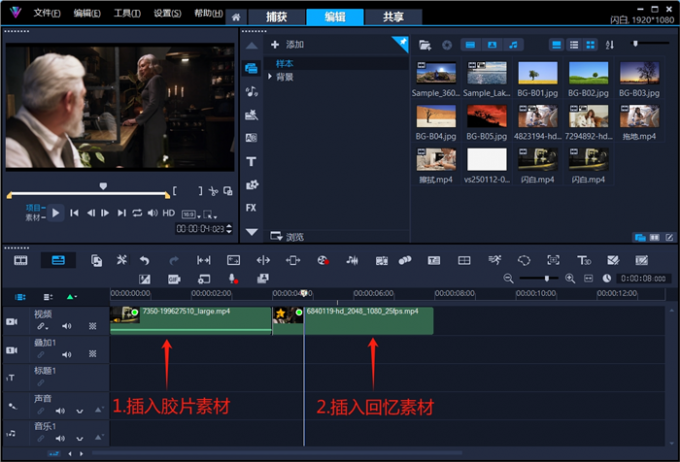
Task: Click the play button in preview
Action: 56,213
